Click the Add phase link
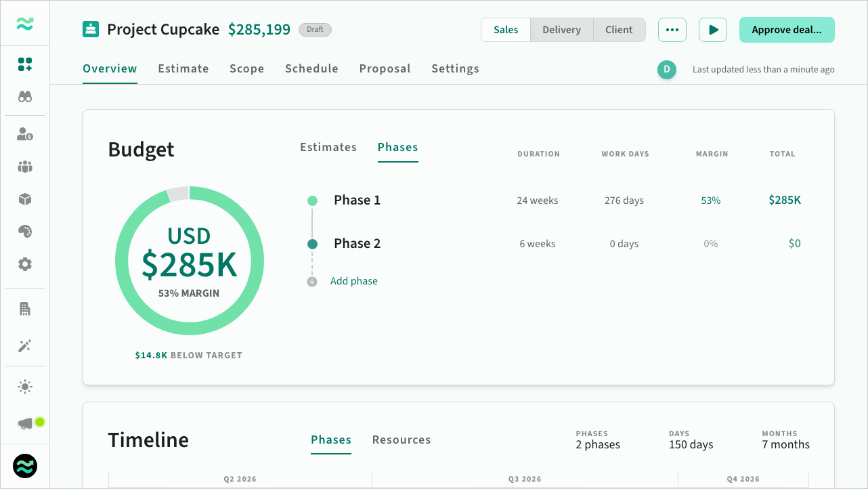This screenshot has width=868, height=489. point(353,281)
